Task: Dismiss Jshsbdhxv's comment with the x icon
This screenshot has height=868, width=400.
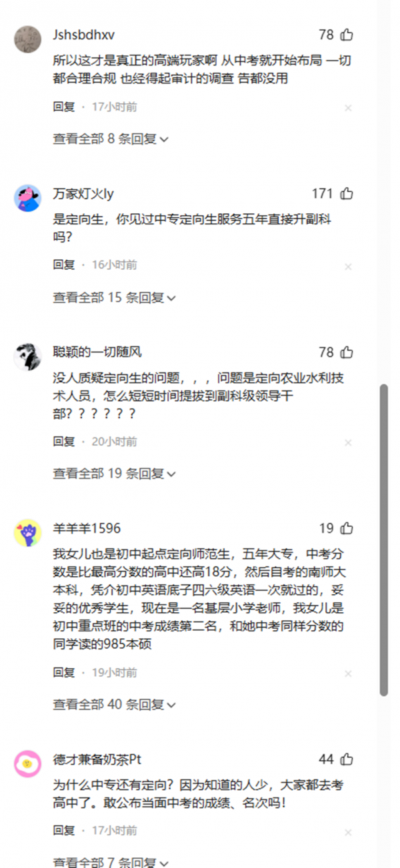Action: (348, 108)
